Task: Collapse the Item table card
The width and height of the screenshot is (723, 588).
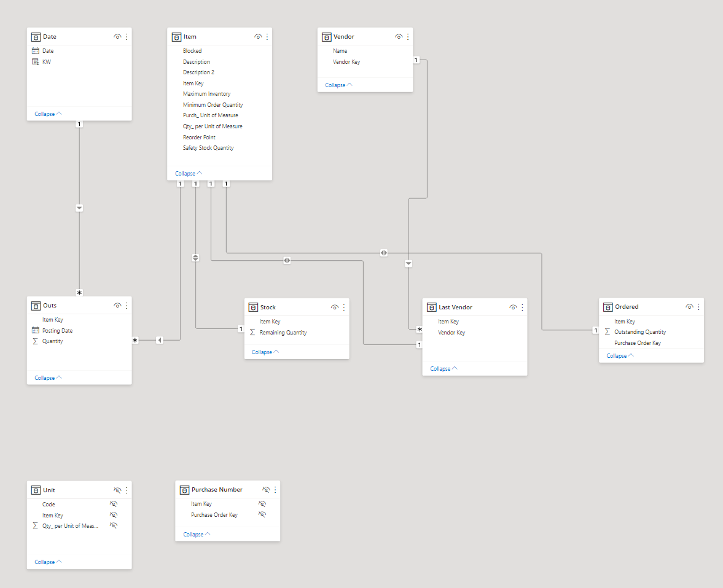Action: [189, 174]
